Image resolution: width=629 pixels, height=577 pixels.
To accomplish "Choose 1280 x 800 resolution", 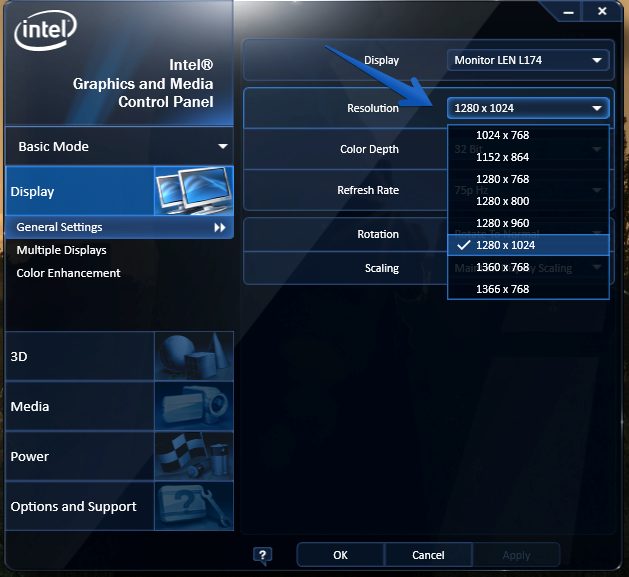I will (x=528, y=201).
